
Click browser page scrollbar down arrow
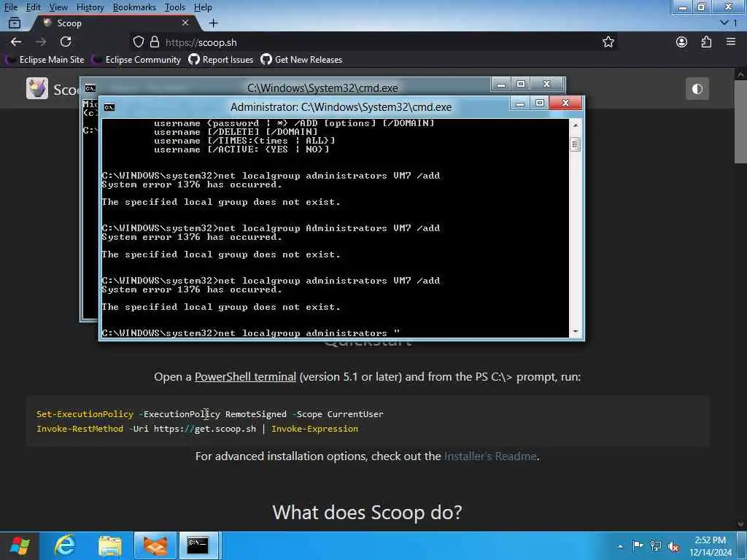pos(740,524)
